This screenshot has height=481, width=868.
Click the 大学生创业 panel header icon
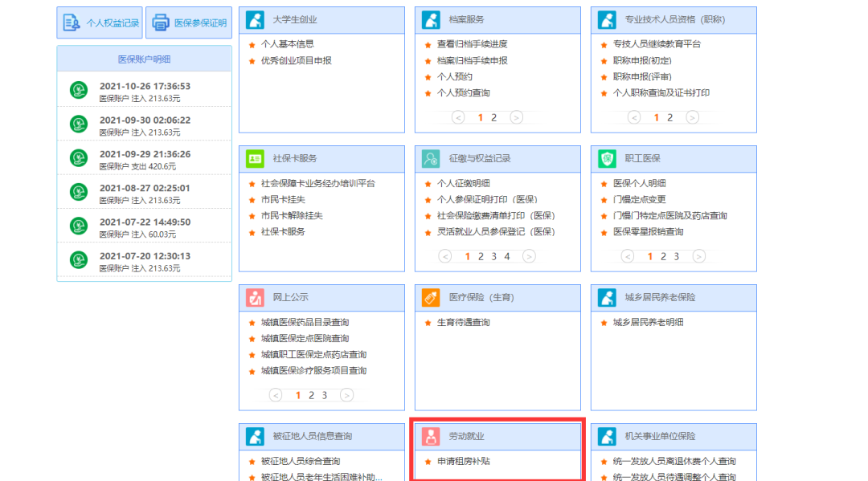tap(256, 19)
